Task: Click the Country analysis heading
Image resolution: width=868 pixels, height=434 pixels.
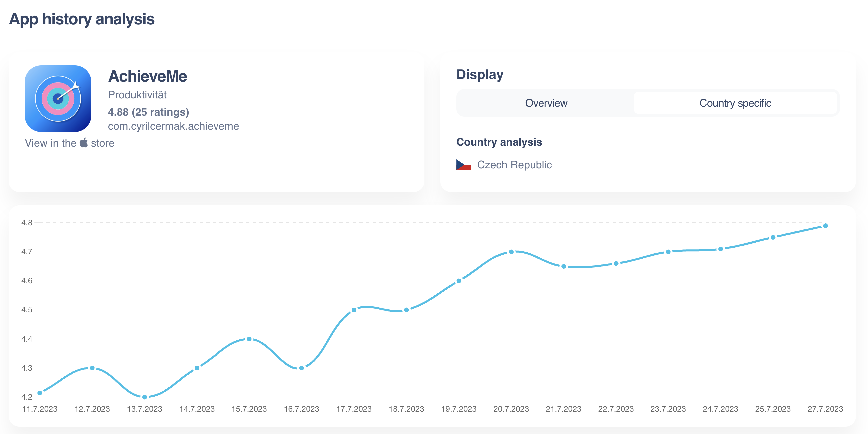Action: pyautogui.click(x=499, y=142)
